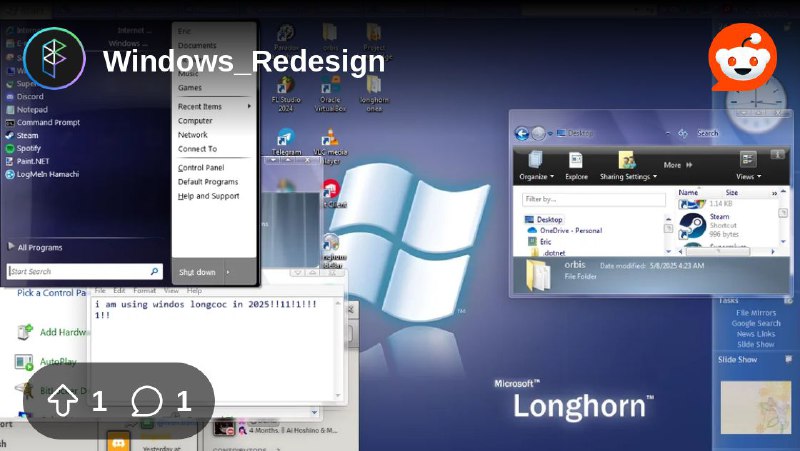Go back in the Explorer window
The width and height of the screenshot is (800, 451).
pyautogui.click(x=521, y=134)
